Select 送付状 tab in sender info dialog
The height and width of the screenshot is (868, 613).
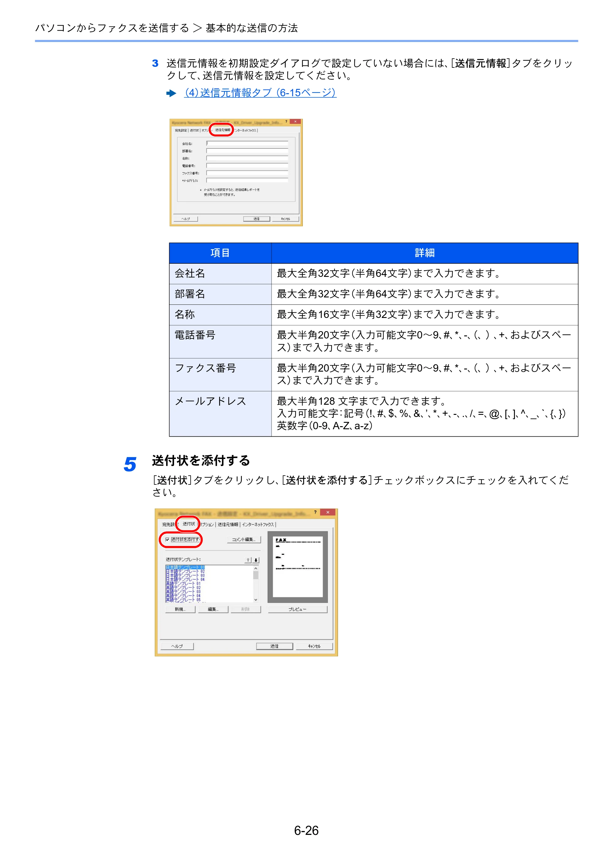[194, 130]
